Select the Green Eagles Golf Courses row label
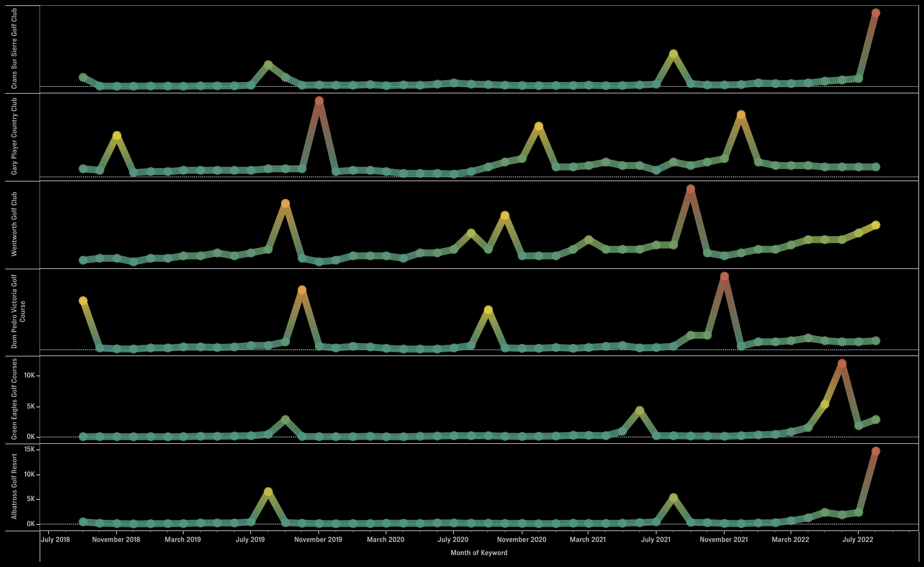924x567 pixels. [14, 399]
